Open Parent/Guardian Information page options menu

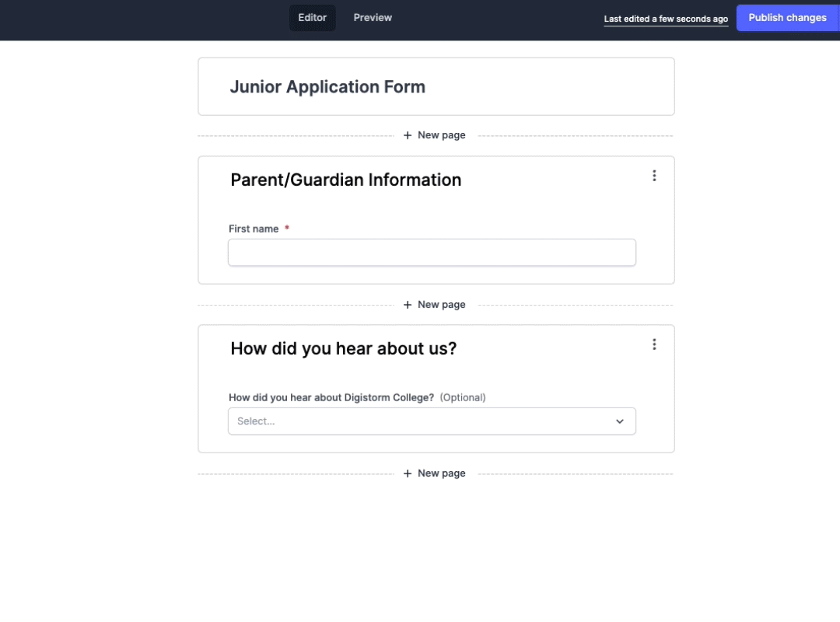pos(654,176)
